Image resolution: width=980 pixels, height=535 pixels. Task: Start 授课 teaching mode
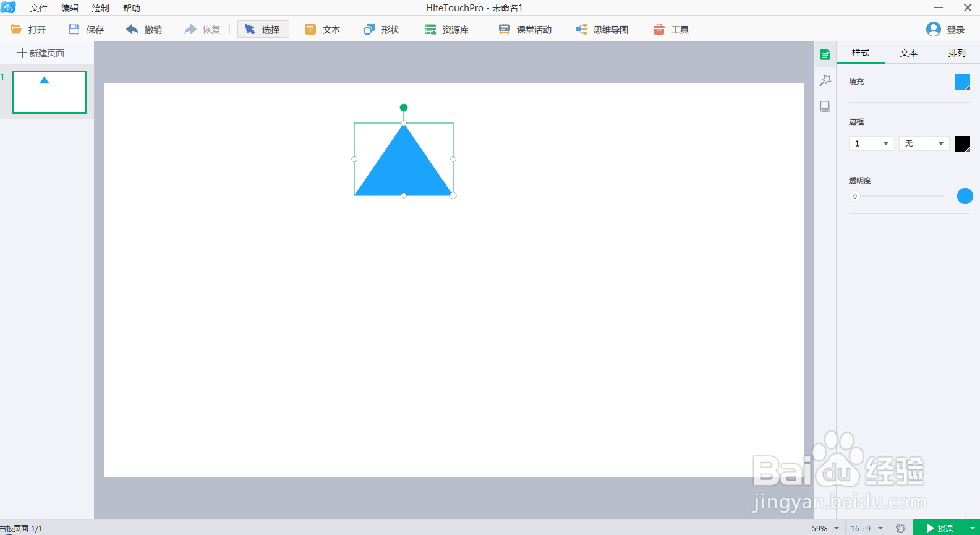coord(939,528)
